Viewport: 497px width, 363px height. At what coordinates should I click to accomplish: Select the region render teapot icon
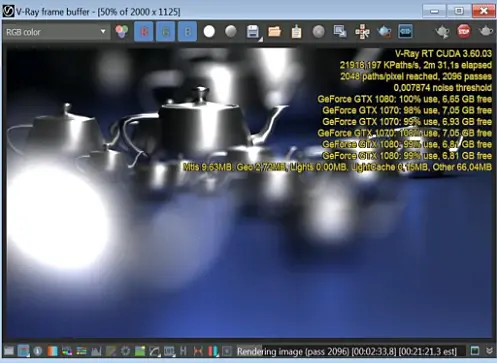pos(384,32)
